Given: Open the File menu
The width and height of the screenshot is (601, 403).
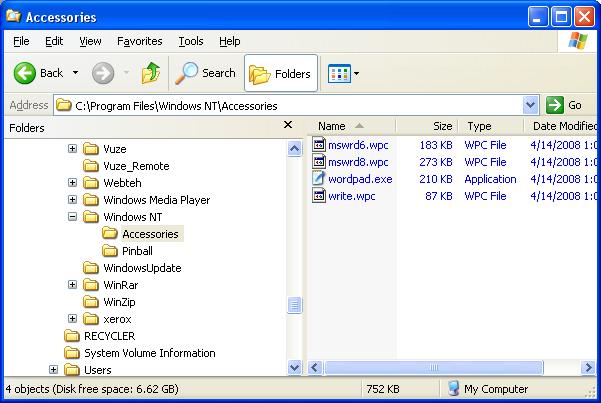Looking at the screenshot, I should (x=21, y=41).
